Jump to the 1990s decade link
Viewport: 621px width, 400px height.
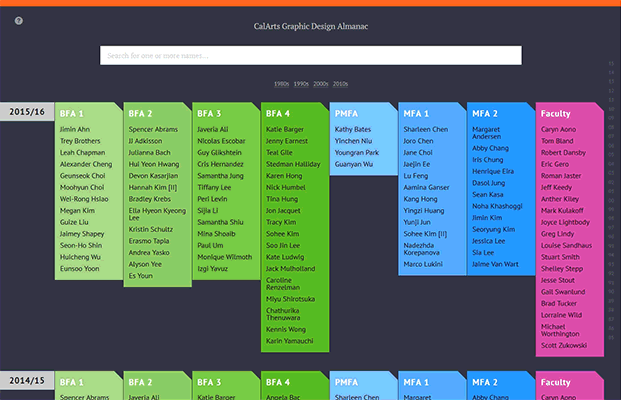tap(301, 84)
